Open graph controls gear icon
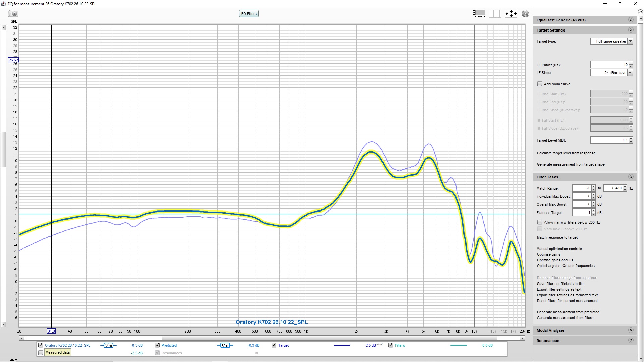Screen dimensions: 644x362 point(525,14)
